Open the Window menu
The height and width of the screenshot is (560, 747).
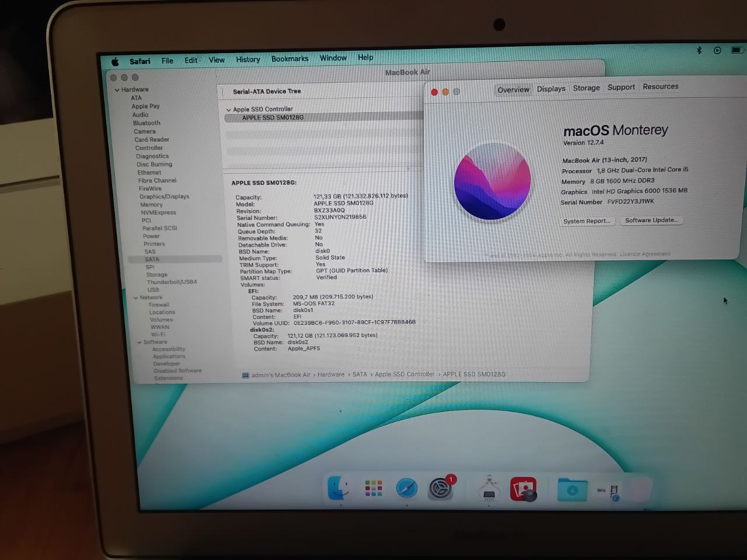[333, 58]
